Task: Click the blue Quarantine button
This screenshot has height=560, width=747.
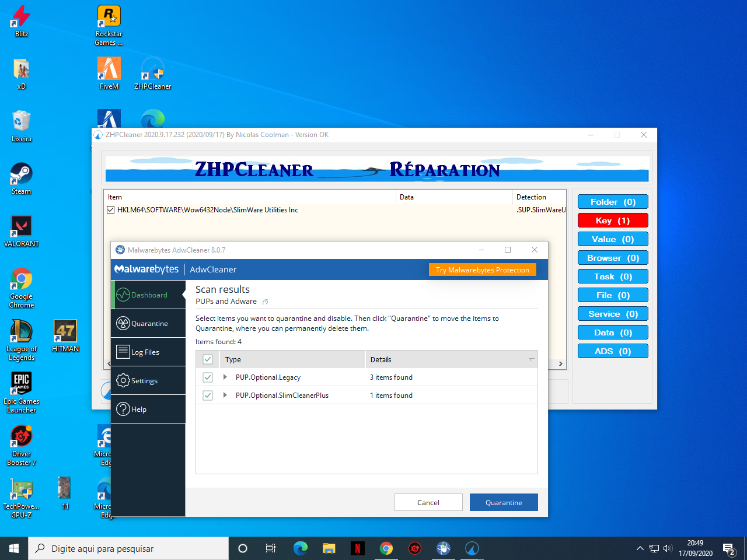Action: point(504,502)
